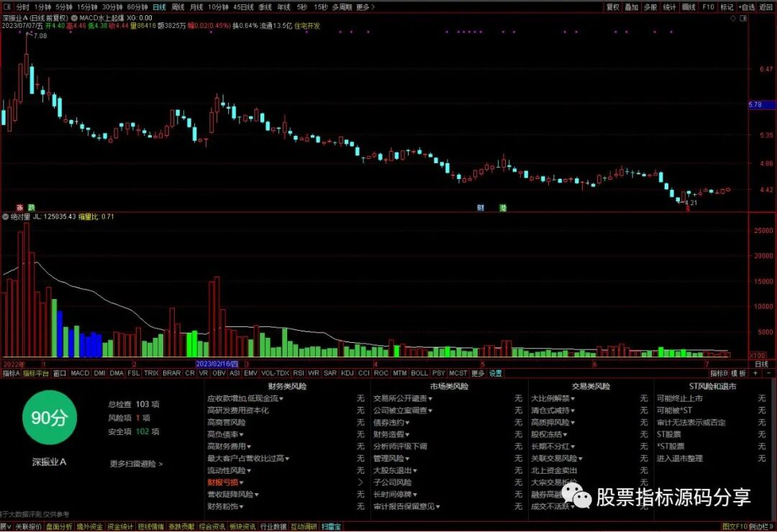Select the 月线 monthly period
This screenshot has width=777, height=532.
(x=196, y=7)
